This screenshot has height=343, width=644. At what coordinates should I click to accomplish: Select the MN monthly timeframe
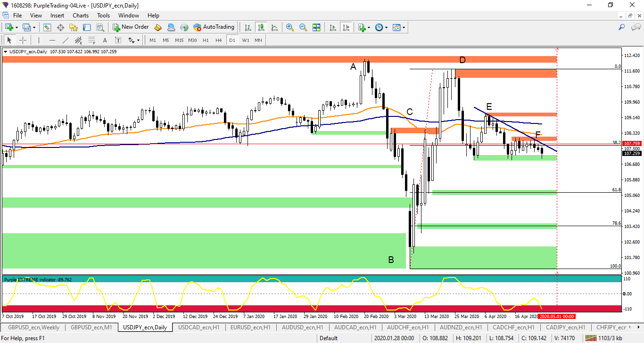point(258,40)
